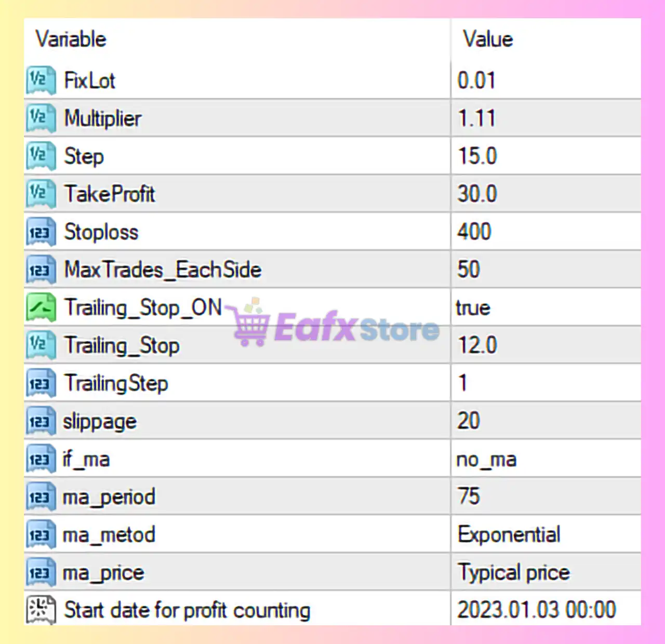Click the Multiplier variable type icon

(x=41, y=118)
